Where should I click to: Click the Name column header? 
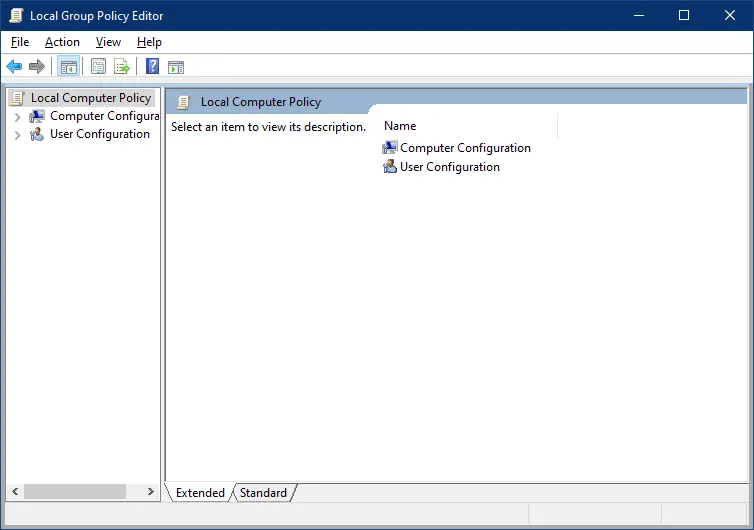tap(470, 126)
